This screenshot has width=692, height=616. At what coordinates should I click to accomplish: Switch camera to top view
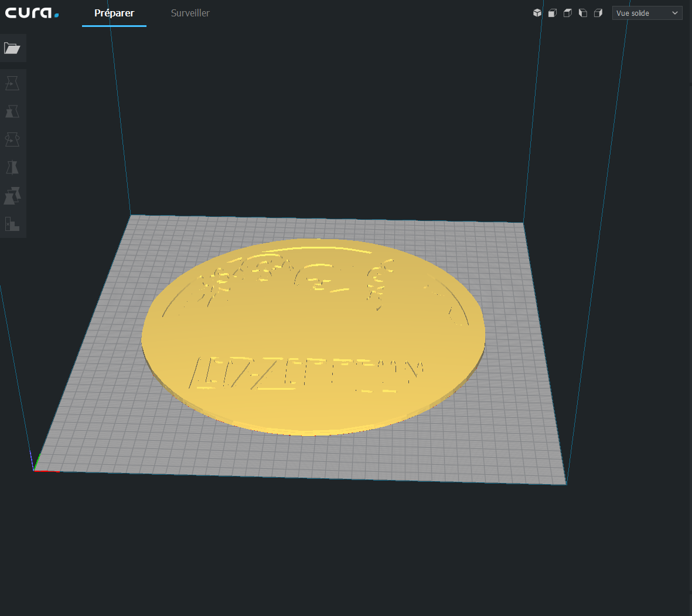click(568, 13)
